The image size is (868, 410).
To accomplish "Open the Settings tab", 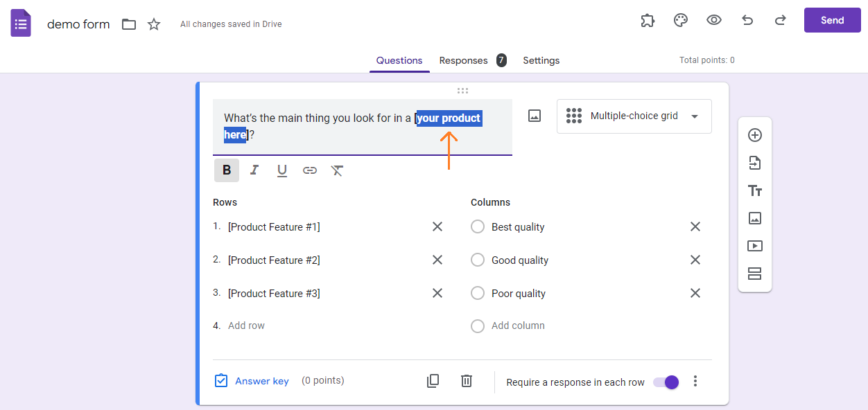I will (x=541, y=60).
